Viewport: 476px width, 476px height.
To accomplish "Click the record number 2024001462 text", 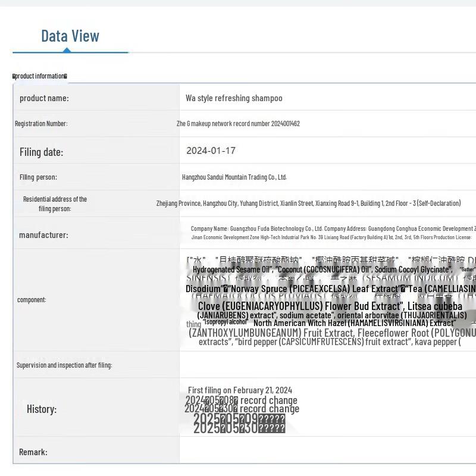I will pos(238,124).
